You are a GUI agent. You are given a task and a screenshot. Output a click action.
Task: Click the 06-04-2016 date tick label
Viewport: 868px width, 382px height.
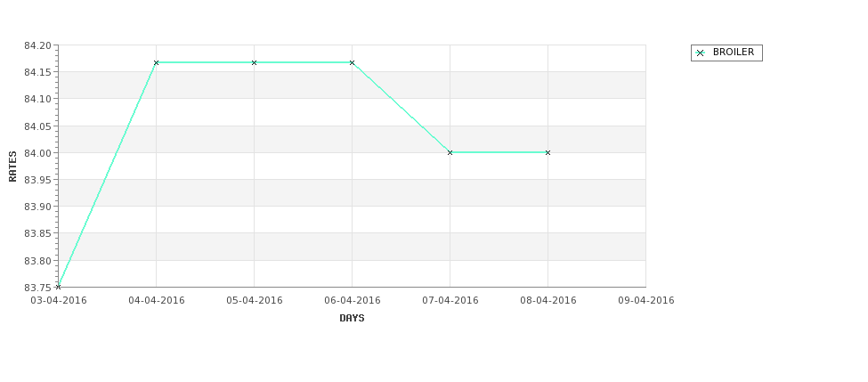352,301
